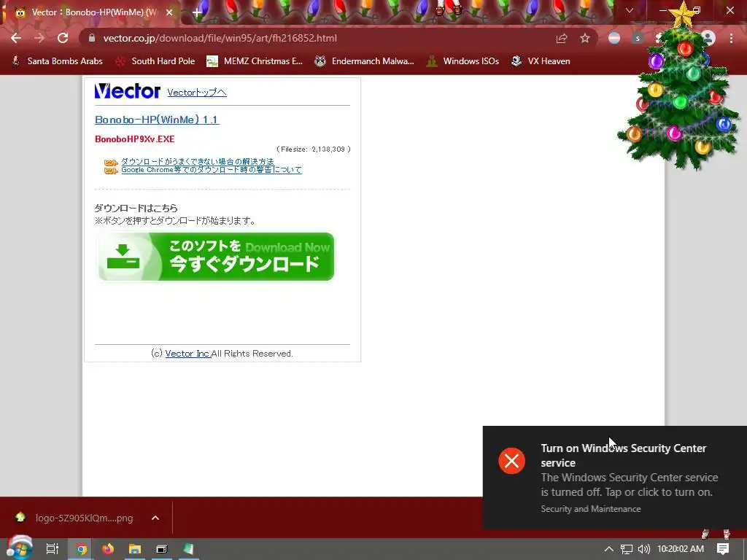Click the Vector logo
The image size is (747, 560).
click(127, 91)
